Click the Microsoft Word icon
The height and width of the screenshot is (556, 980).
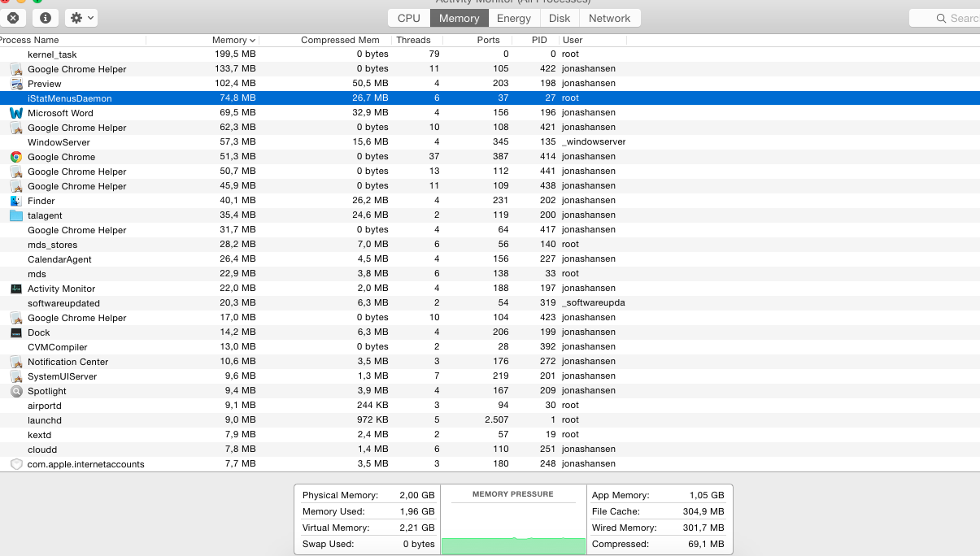tap(16, 113)
